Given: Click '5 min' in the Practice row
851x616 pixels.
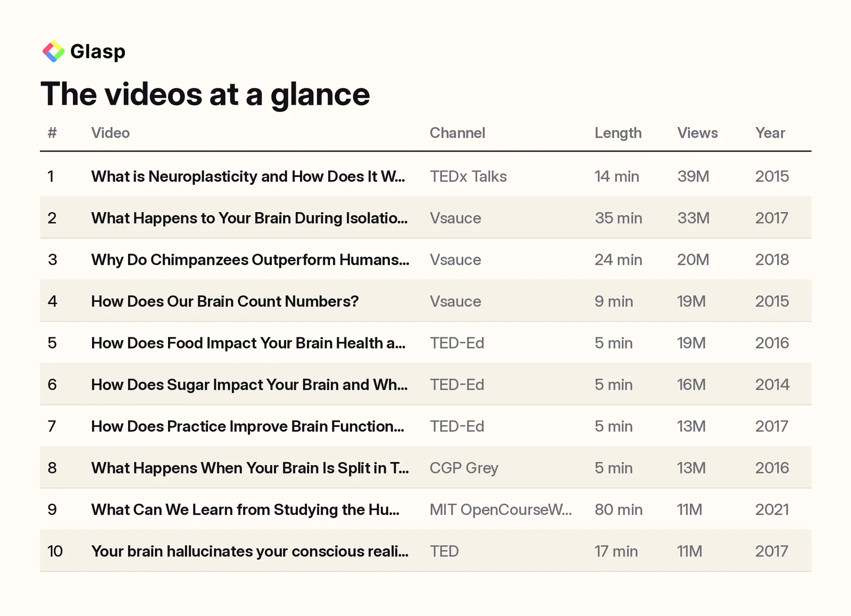Looking at the screenshot, I should tap(614, 426).
